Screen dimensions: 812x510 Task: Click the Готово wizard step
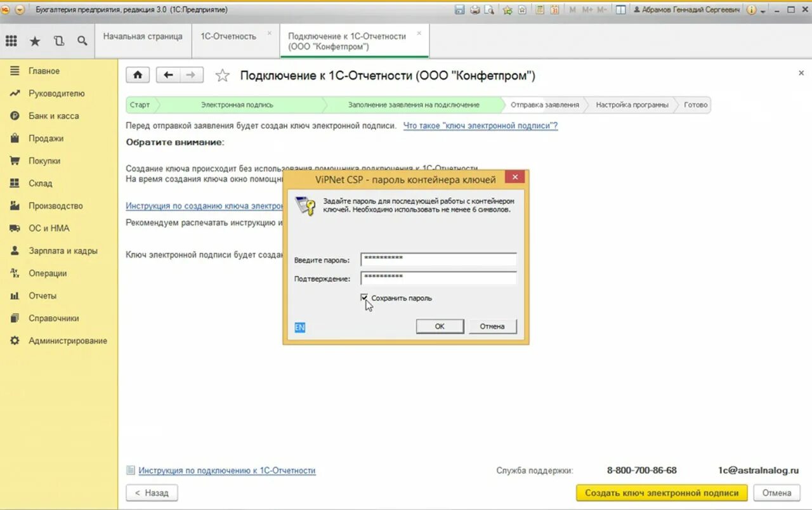[x=695, y=105]
